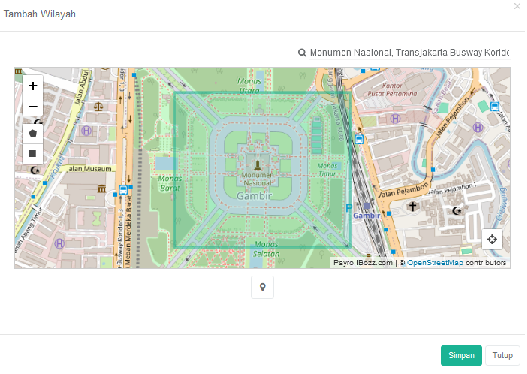
Task: Click the locate me crosshair button
Action: [492, 239]
